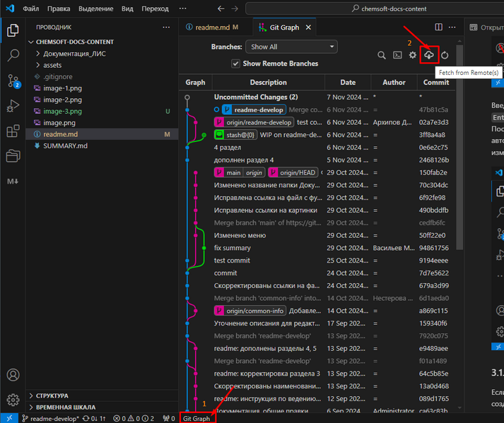The image size is (504, 423).
Task: Open the Accounts icon in activity bar
Action: coord(13,375)
